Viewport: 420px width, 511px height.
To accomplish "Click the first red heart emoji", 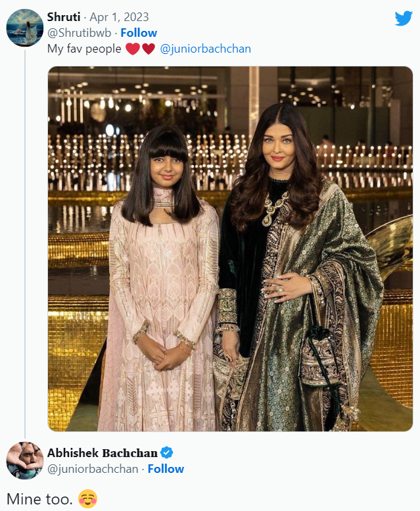I will 132,49.
